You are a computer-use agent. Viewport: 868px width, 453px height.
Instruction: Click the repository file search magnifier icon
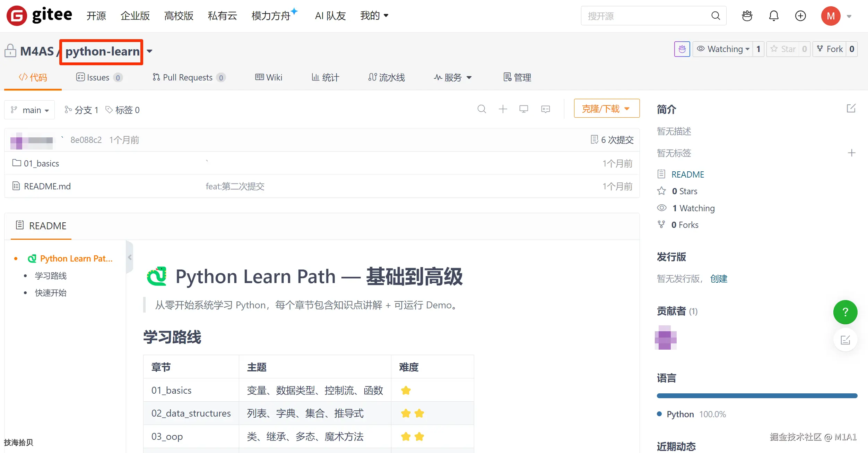[481, 109]
